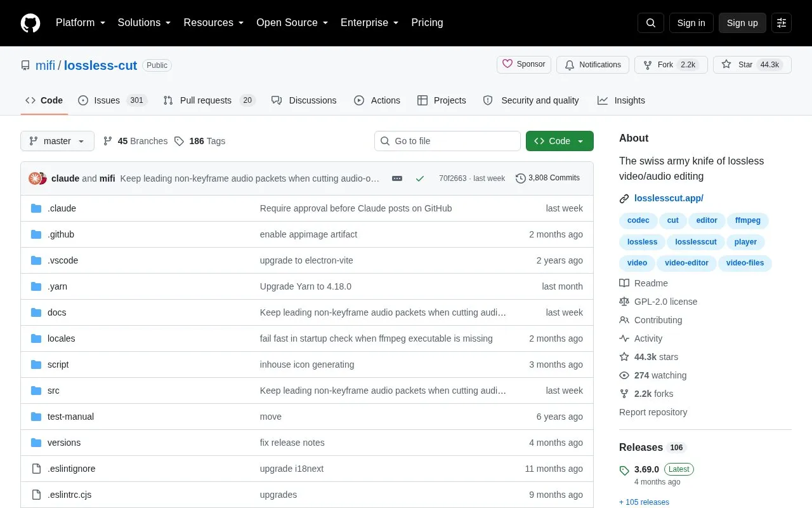Open the .eslintignore file
Screen dimensions: 812x508
(71, 469)
